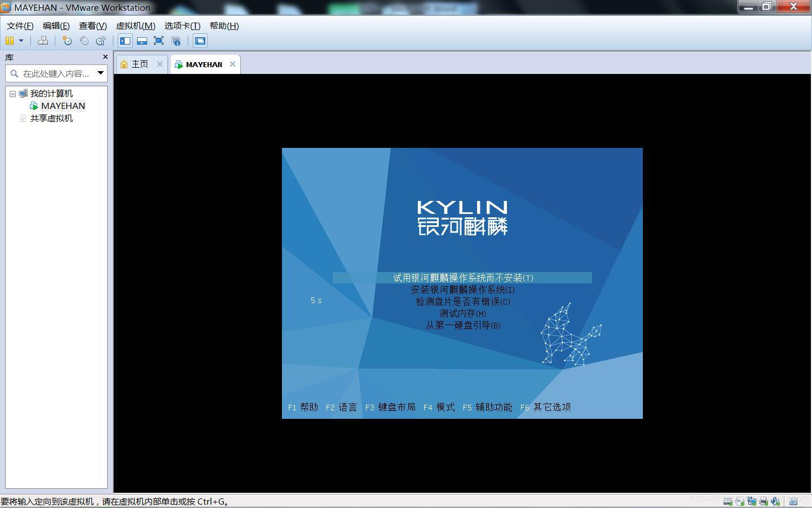
Task: Open the 虚拟机(M) menu
Action: [x=135, y=26]
